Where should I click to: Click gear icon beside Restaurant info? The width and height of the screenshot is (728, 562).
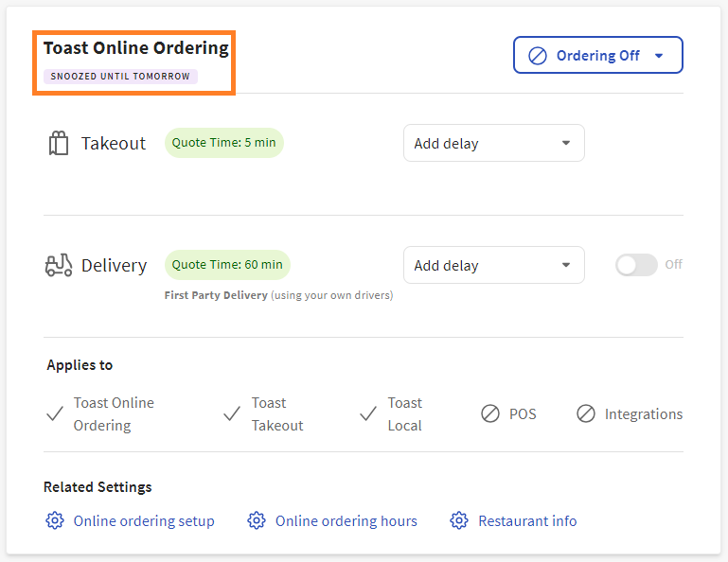(459, 521)
